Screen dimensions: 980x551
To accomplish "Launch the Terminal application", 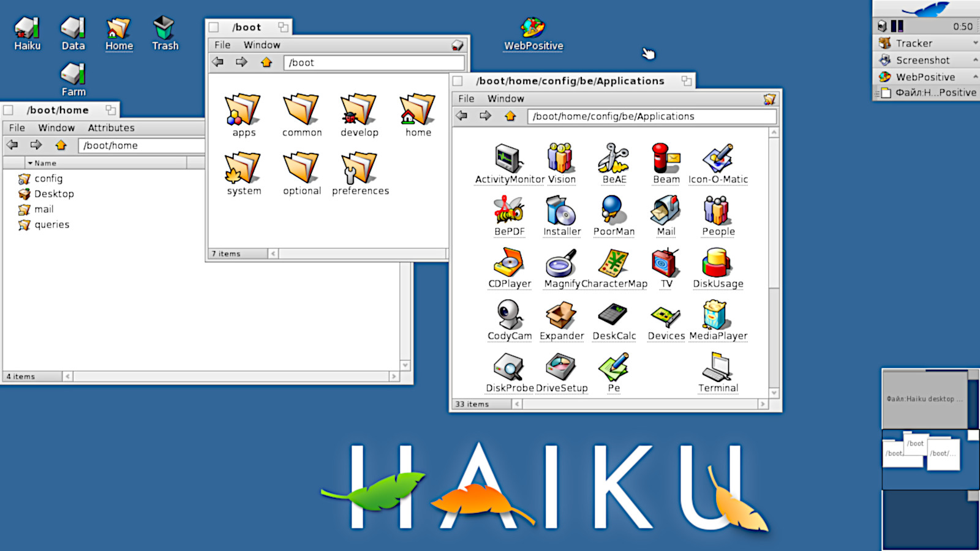I will pos(718,367).
